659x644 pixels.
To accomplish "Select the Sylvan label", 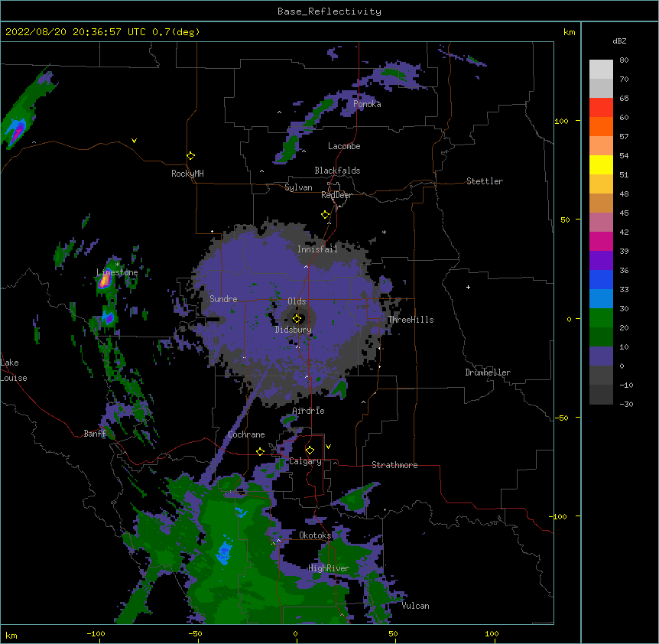I will (x=298, y=187).
